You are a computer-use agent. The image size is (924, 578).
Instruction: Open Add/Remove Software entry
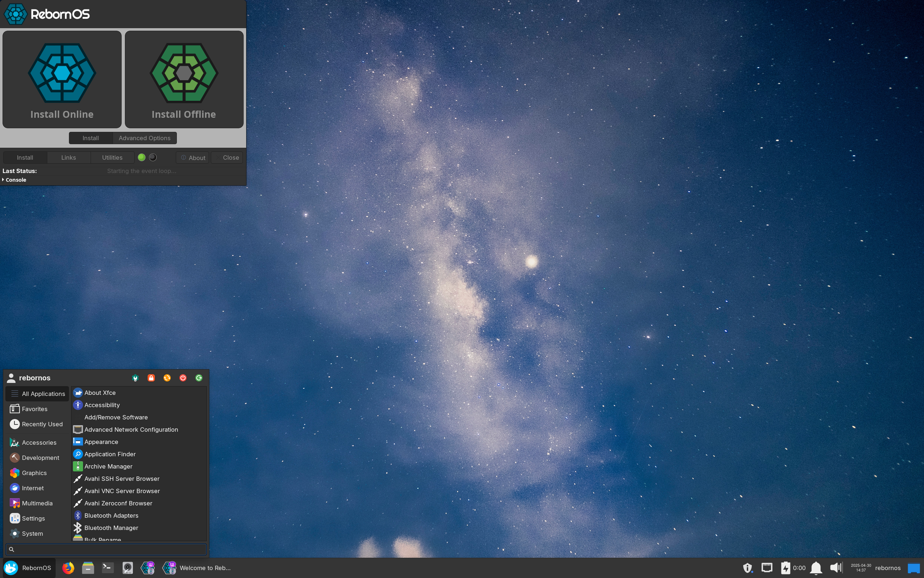[139, 417]
